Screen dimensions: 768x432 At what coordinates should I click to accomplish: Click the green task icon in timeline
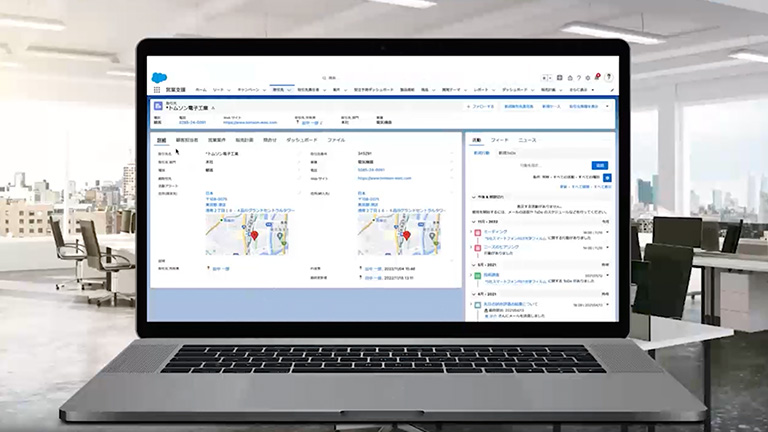(x=478, y=274)
